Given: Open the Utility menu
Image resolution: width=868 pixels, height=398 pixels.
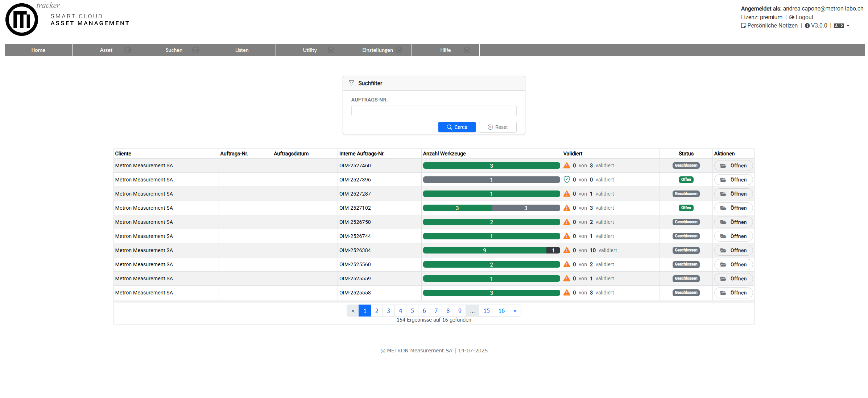Looking at the screenshot, I should click(310, 50).
